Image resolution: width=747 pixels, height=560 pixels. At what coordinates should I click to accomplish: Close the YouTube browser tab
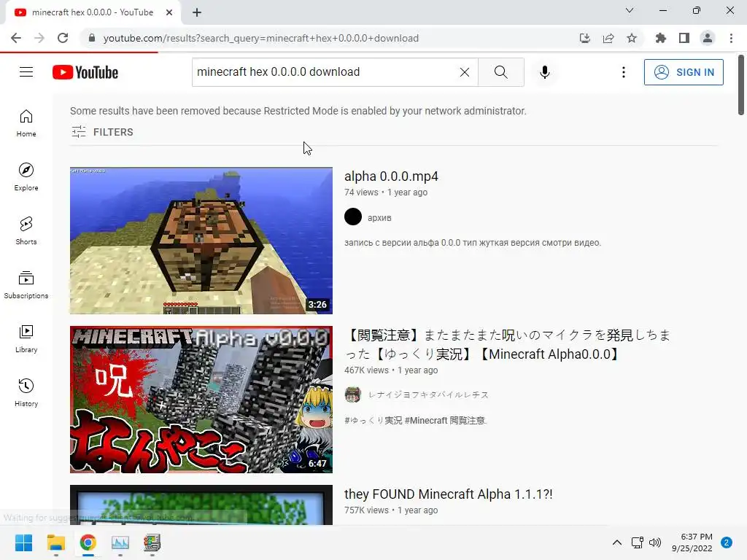(169, 12)
